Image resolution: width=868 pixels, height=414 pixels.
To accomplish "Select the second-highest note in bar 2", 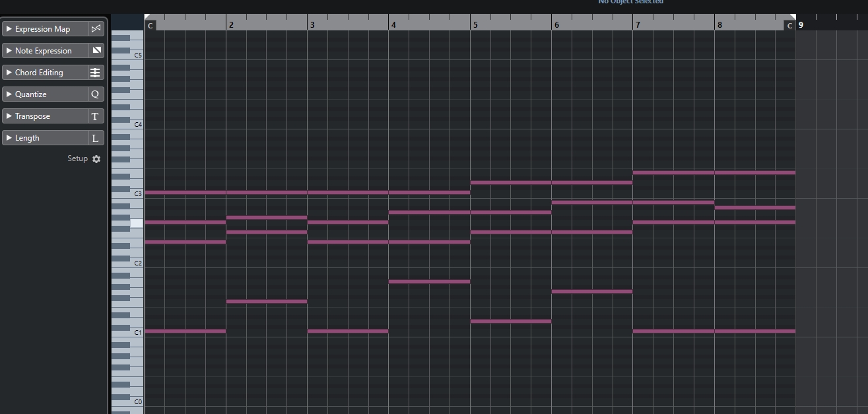I will click(267, 217).
